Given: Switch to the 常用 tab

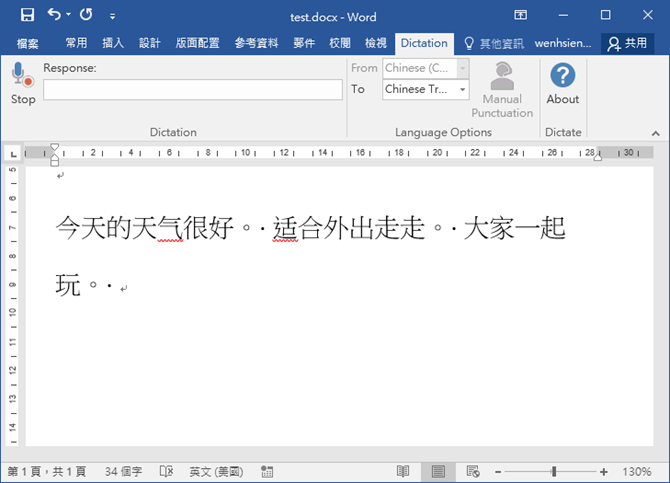Looking at the screenshot, I should tap(76, 43).
